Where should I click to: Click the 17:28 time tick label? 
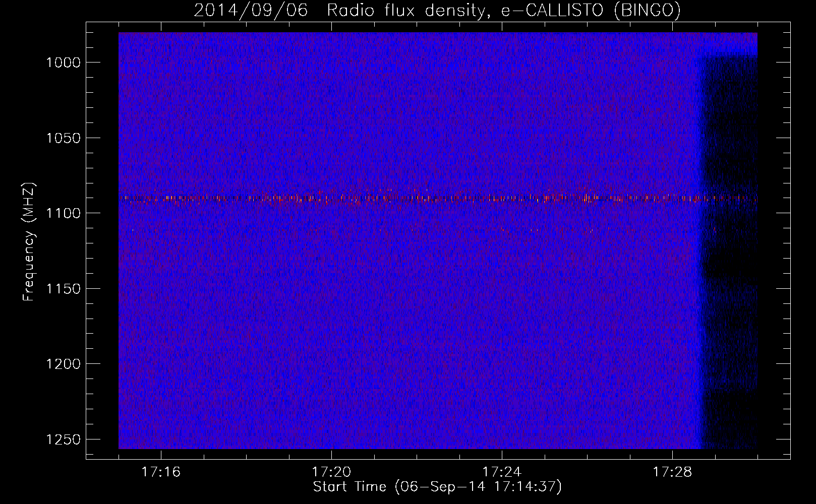pos(672,472)
